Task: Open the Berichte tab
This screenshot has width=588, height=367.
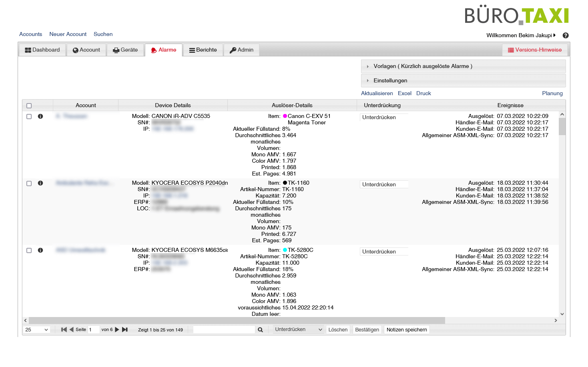Action: click(x=203, y=50)
